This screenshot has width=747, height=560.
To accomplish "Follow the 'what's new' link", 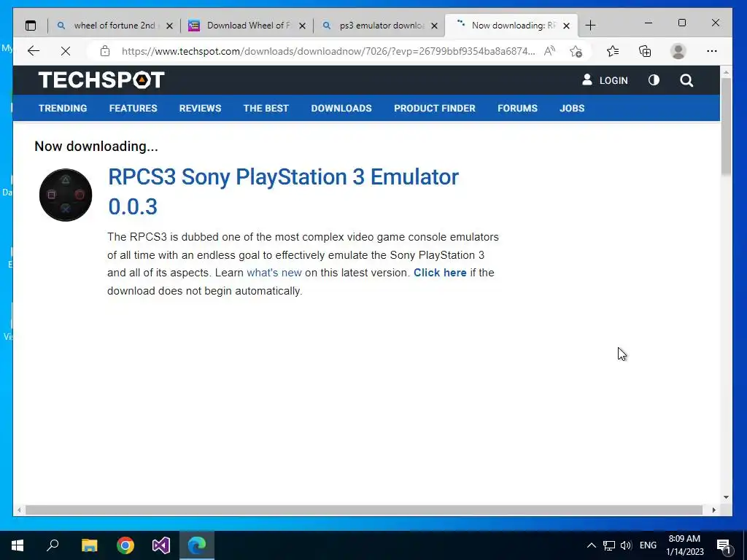I will point(274,273).
